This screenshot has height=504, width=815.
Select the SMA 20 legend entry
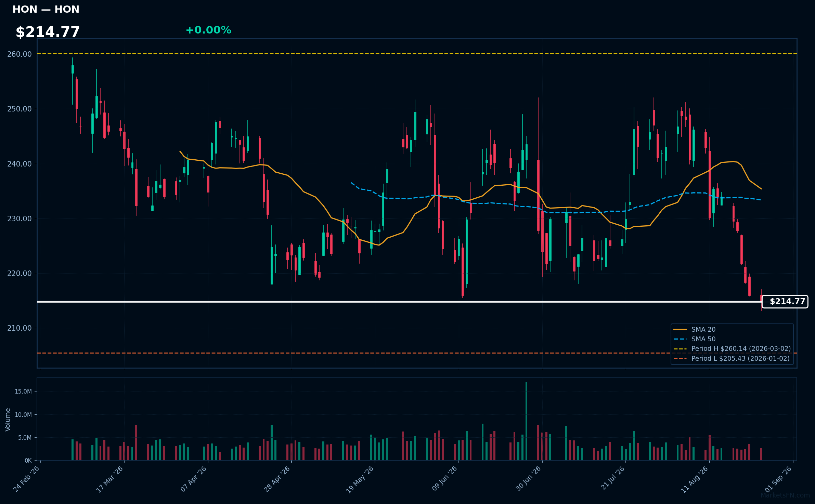coord(694,329)
